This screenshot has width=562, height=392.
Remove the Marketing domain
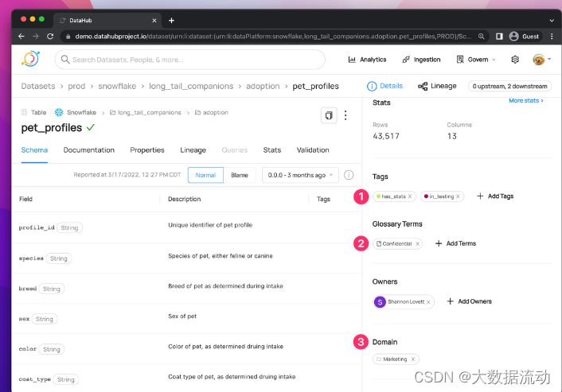coord(413,359)
